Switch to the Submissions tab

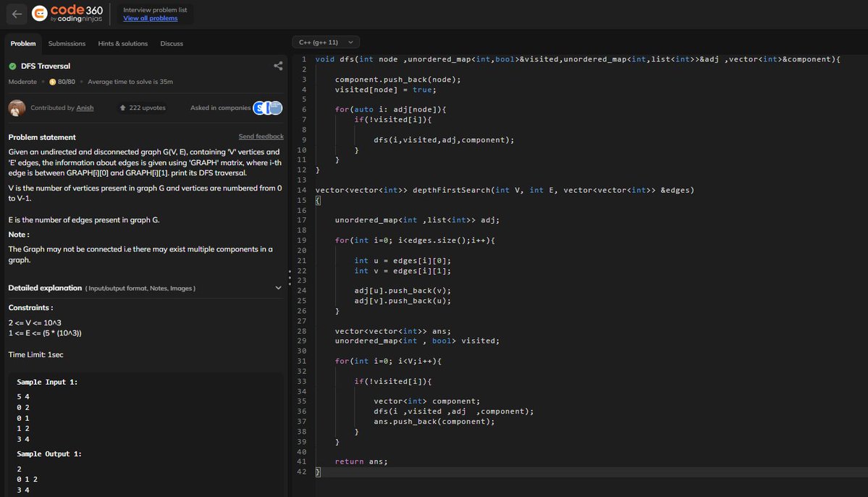[67, 43]
